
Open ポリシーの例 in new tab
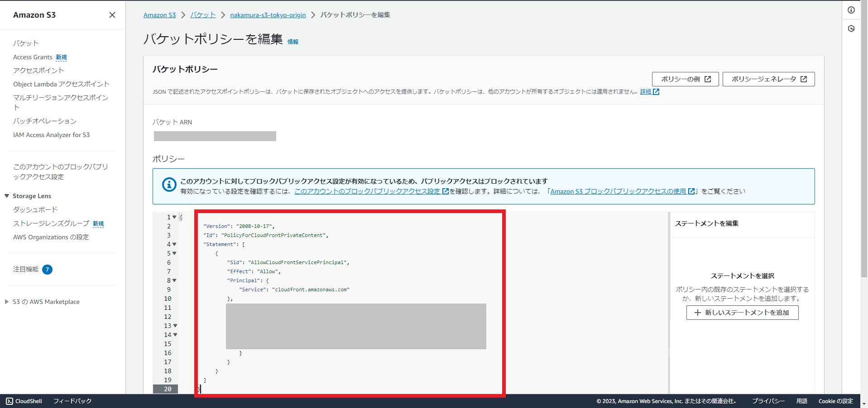[685, 79]
